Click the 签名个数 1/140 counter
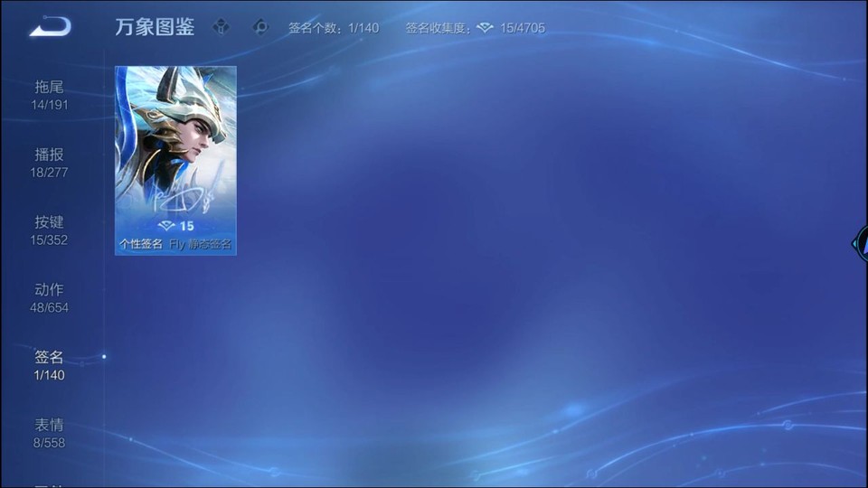This screenshot has width=868, height=488. 334,28
